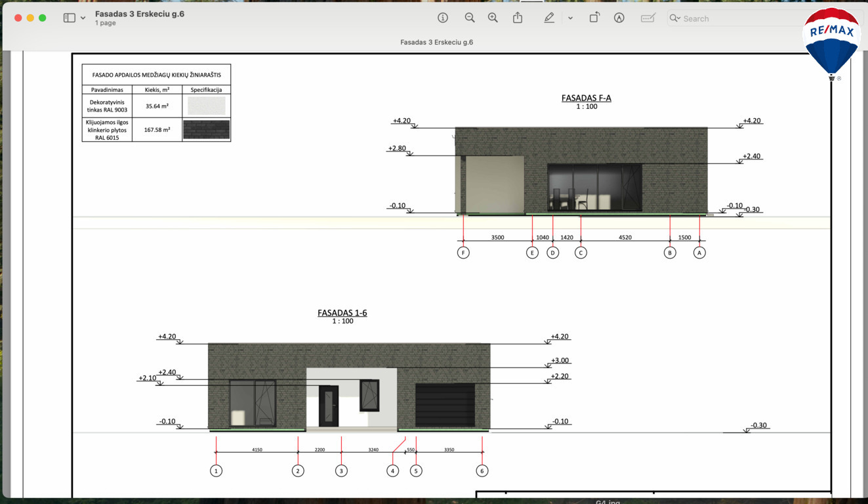Click the window title Fasadas 3 Erskeciu g.6
868x504 pixels.
139,13
